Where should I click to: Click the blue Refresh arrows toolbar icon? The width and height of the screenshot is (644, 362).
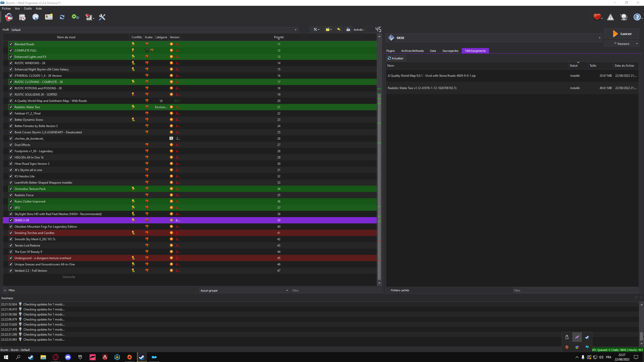coord(62,17)
